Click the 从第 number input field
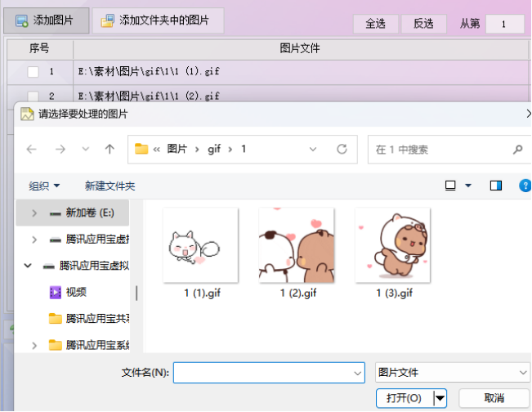532x412 pixels. [x=504, y=24]
